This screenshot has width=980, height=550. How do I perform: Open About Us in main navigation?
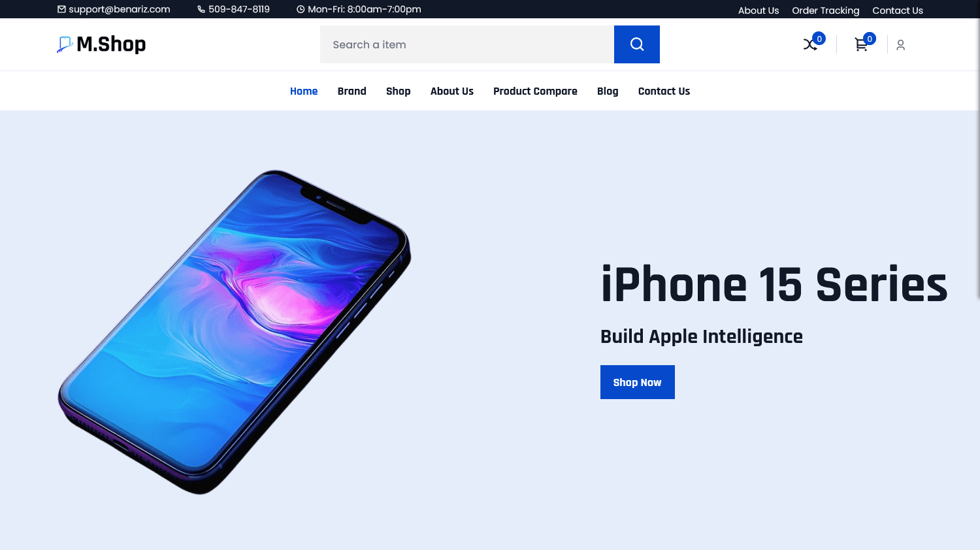452,91
